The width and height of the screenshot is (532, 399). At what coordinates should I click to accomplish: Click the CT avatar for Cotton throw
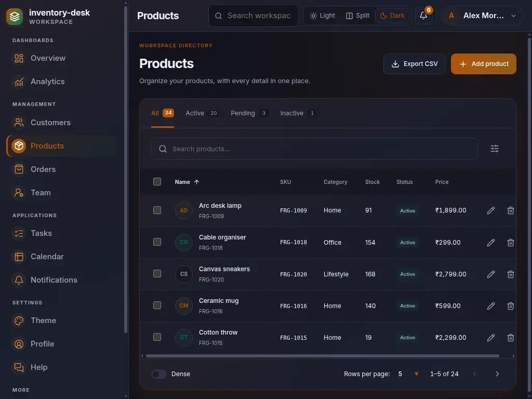point(184,337)
